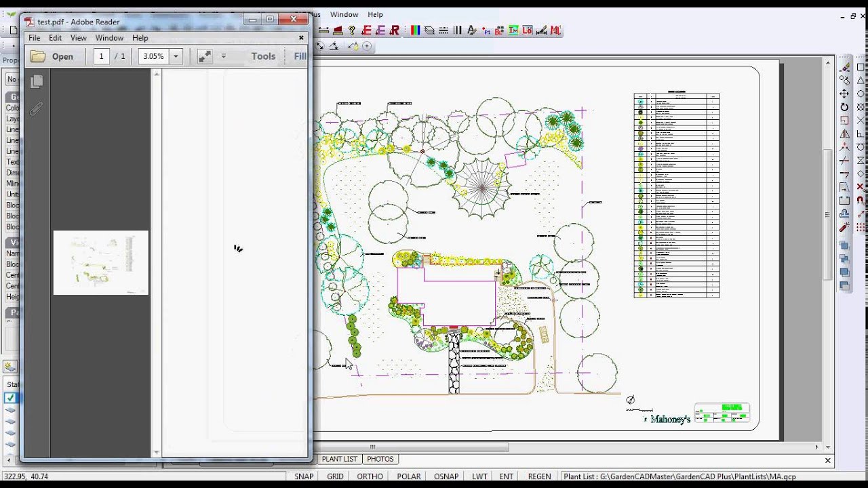
Task: Toggle the full-screen arrows button in Adobe Reader
Action: tap(204, 56)
